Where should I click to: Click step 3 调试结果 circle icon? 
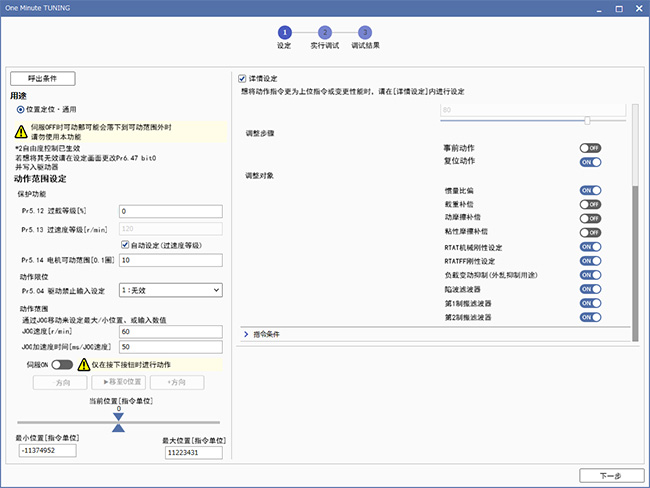(365, 32)
